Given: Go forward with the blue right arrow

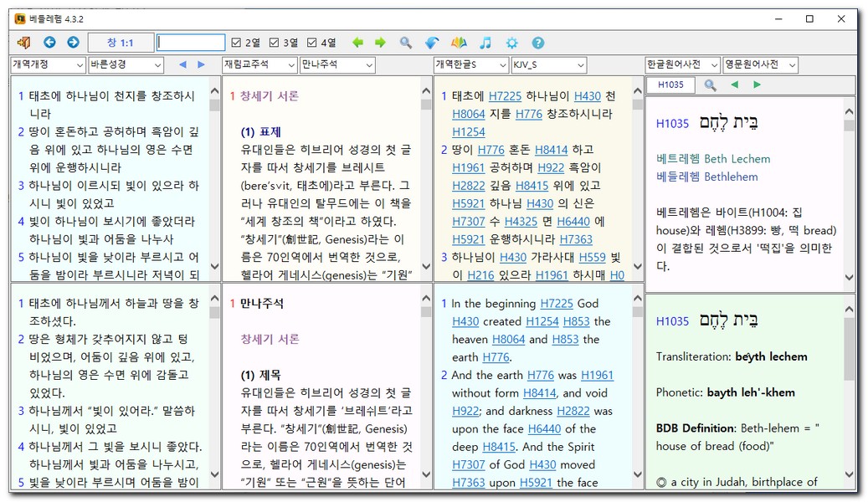Looking at the screenshot, I should tap(73, 43).
